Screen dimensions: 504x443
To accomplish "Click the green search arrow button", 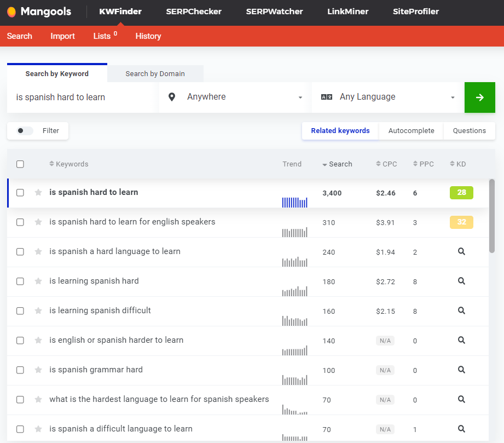I will point(479,97).
